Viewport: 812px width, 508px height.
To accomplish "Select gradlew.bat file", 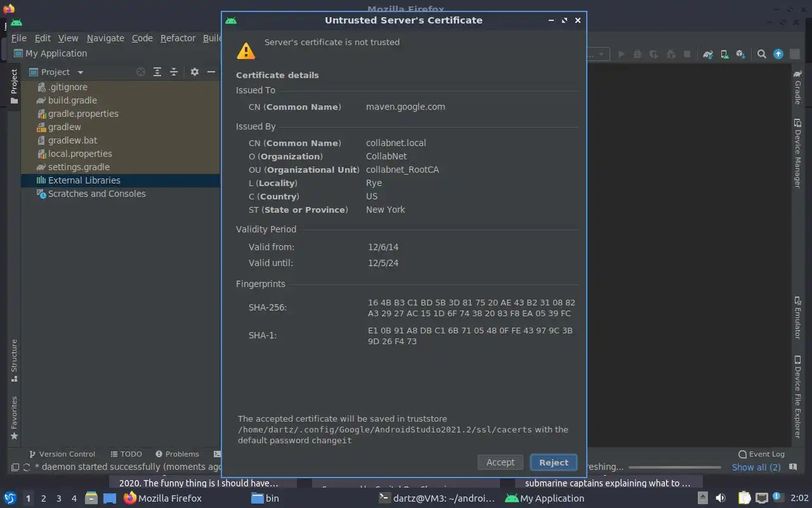I will [121, 140].
